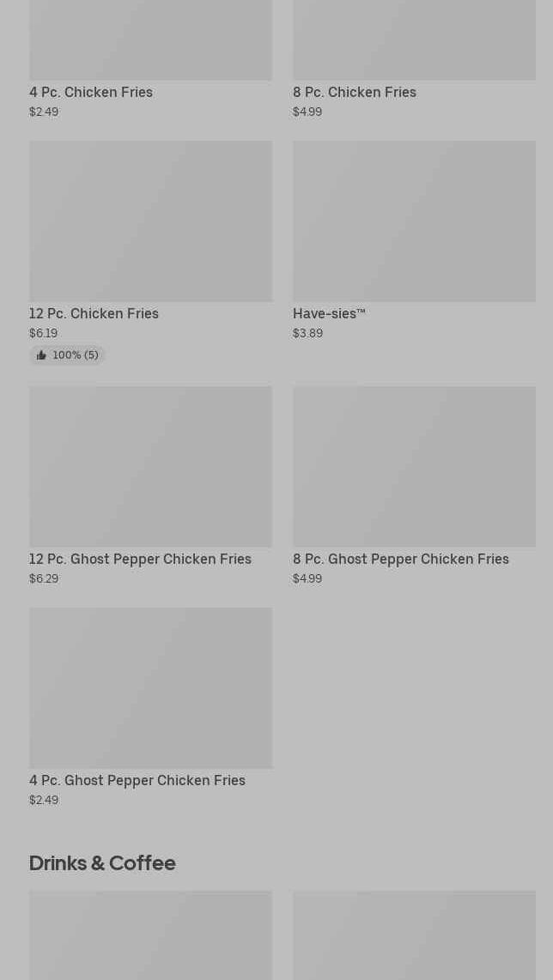The image size is (553, 980).
Task: Click the $6.29 Ghost Pepper fries price
Action: (x=44, y=578)
